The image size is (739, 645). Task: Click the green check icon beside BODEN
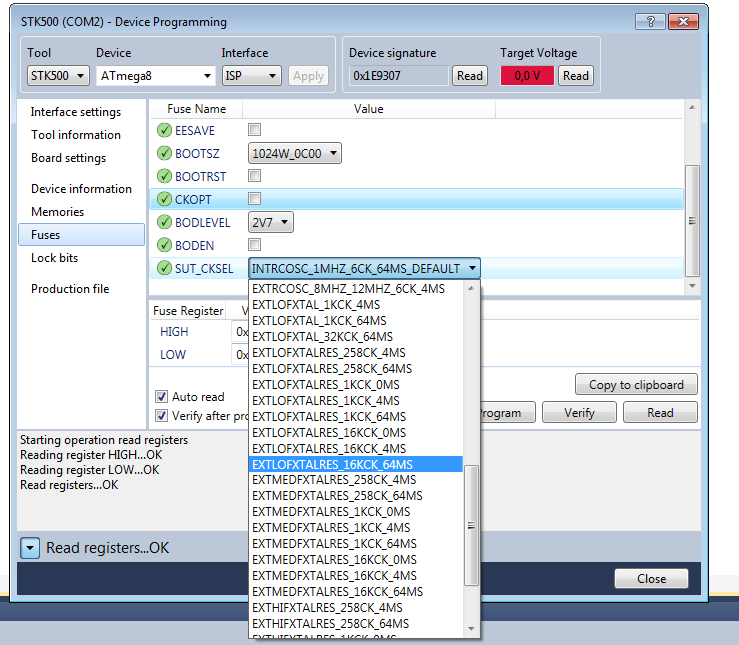tap(164, 245)
